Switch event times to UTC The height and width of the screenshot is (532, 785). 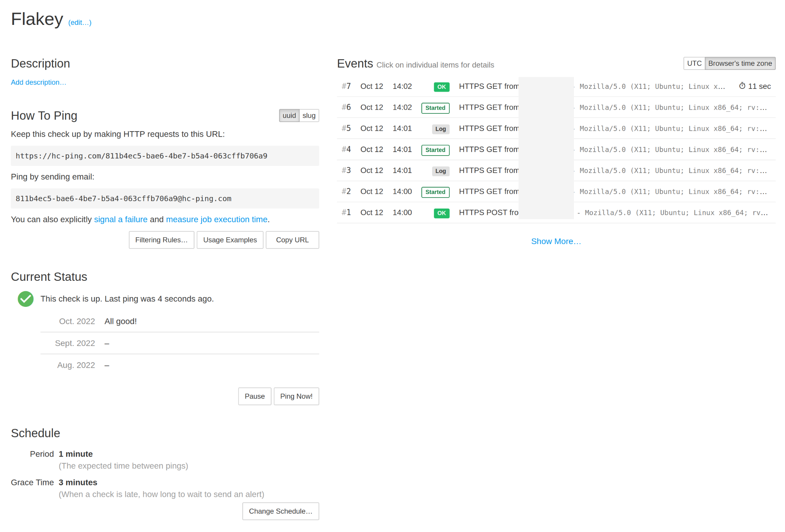(x=694, y=64)
